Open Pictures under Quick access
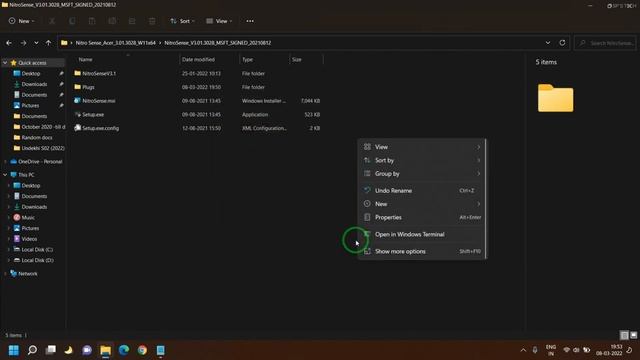The height and width of the screenshot is (360, 640). (31, 105)
